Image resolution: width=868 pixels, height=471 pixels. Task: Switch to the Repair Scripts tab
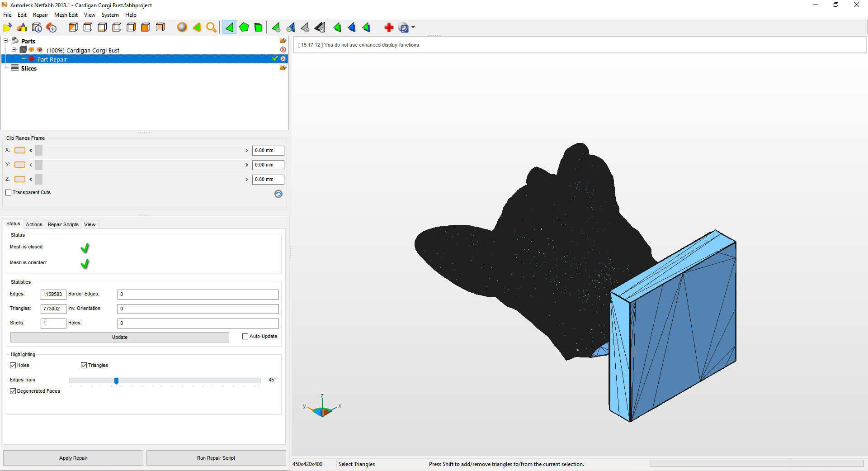[x=63, y=224]
